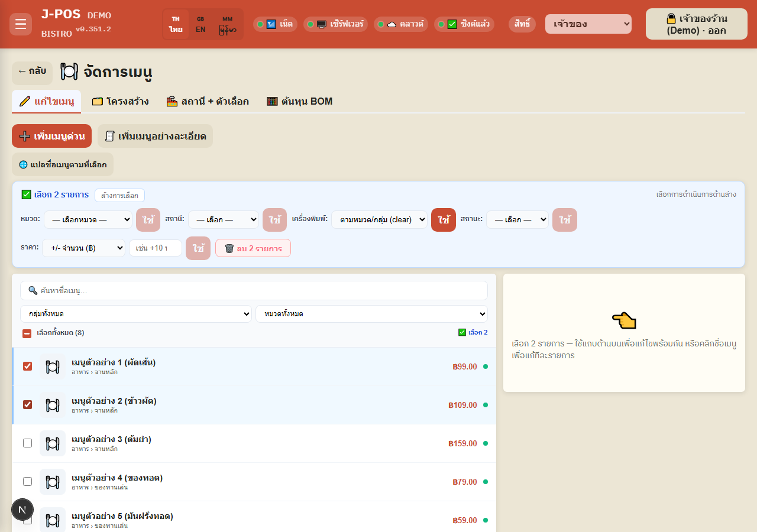This screenshot has width=757, height=532.
Task: Clear selection with ล้างการเลือก
Action: (119, 195)
